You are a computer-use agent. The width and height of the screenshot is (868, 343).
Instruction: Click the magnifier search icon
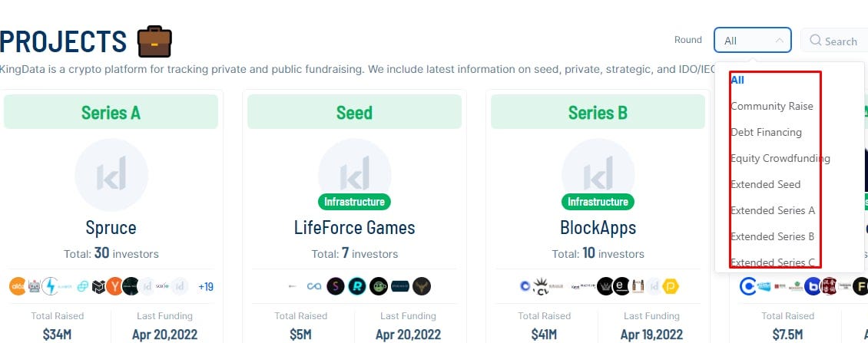816,41
